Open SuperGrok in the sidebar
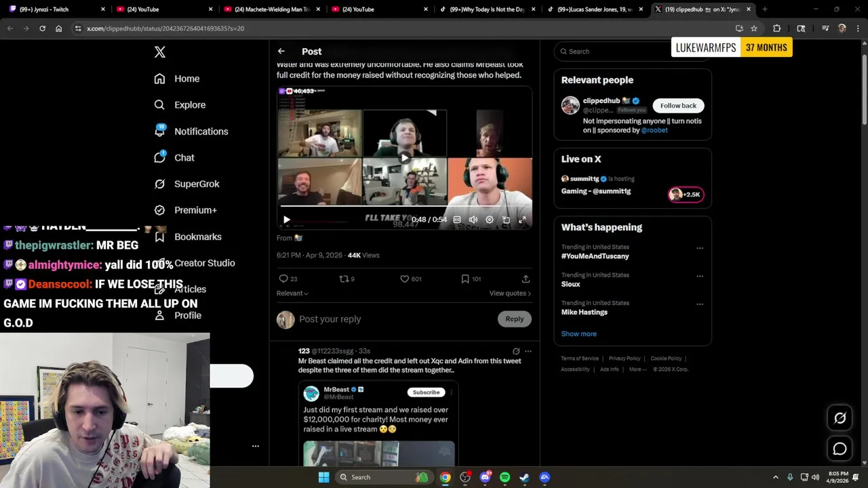Image resolution: width=868 pixels, height=488 pixels. click(x=186, y=184)
